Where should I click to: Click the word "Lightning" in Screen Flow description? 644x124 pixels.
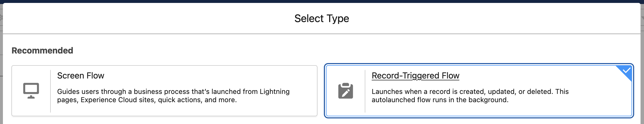pos(274,92)
